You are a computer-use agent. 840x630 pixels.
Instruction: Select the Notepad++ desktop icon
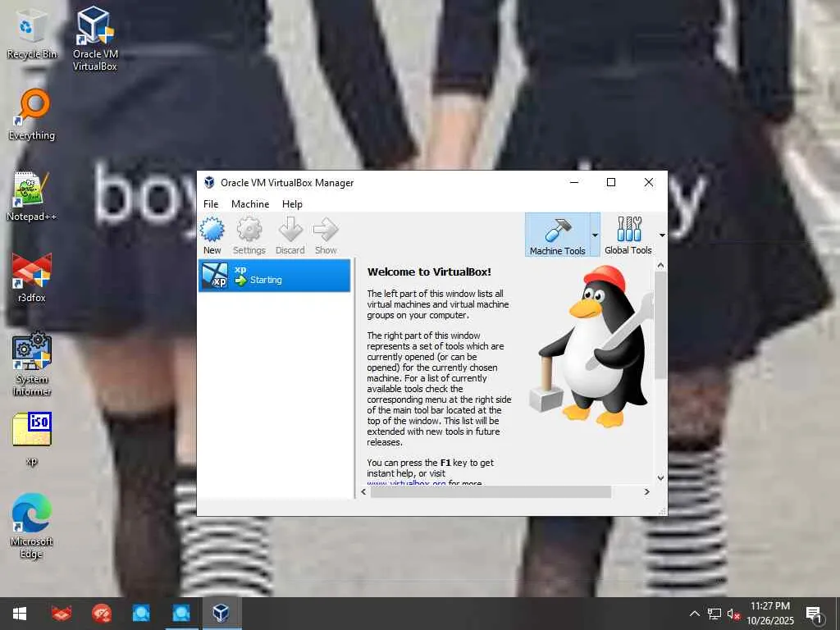coord(32,196)
